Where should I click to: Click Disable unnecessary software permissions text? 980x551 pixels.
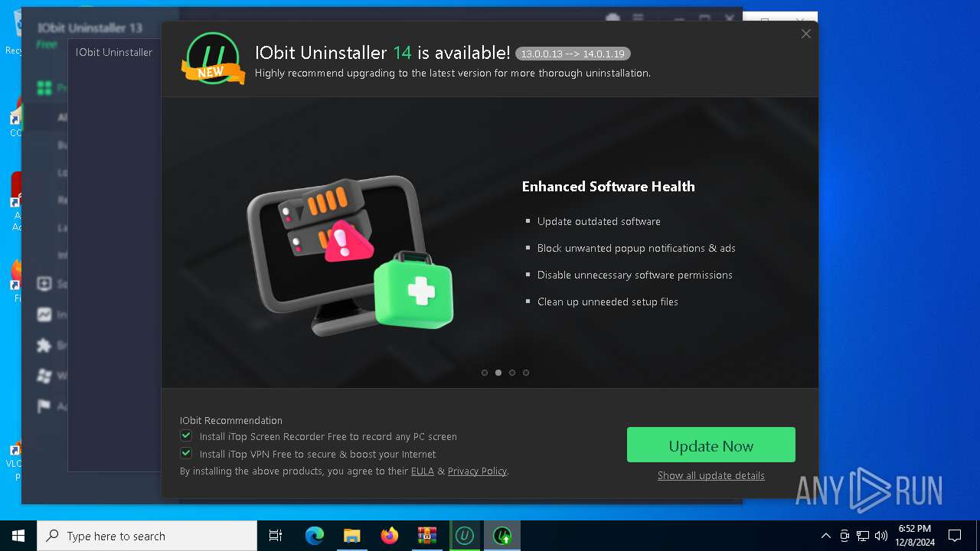coord(635,275)
